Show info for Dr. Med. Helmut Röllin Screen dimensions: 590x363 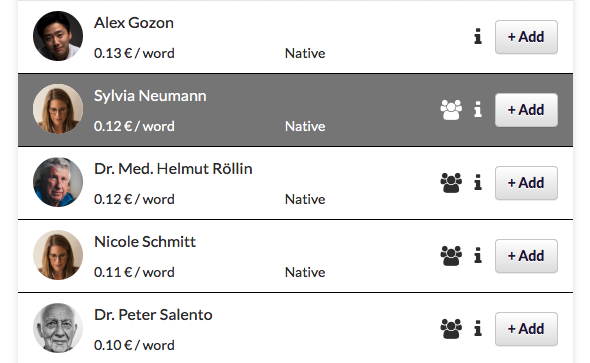pos(478,183)
